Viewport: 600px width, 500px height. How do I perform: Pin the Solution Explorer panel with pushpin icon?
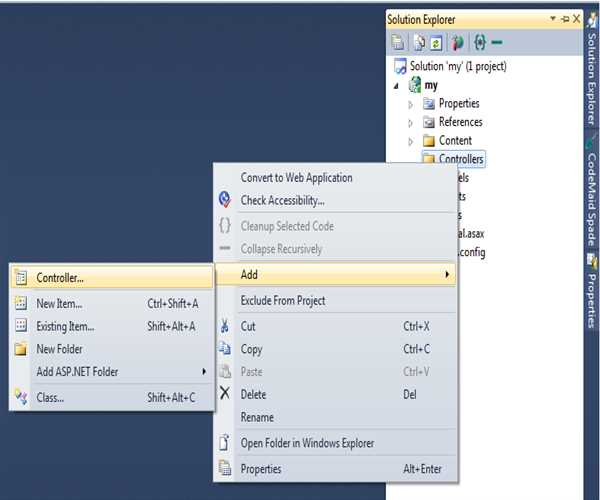tap(564, 19)
